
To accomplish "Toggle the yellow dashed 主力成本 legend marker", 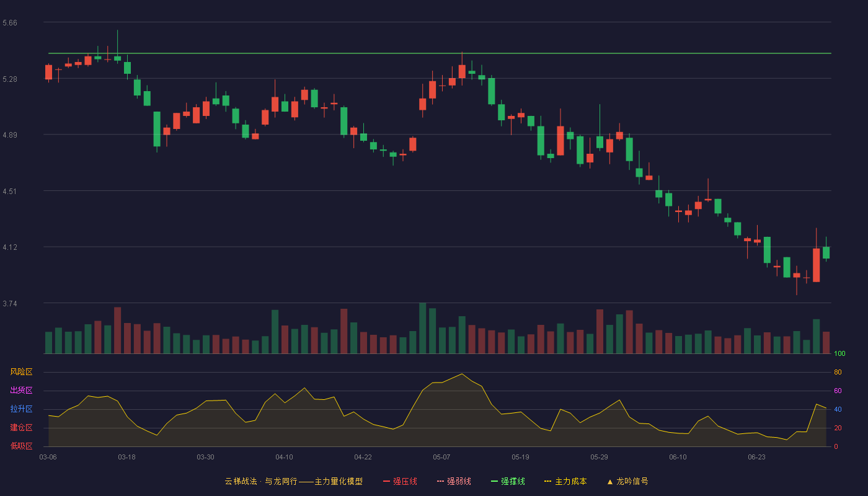I will (548, 481).
